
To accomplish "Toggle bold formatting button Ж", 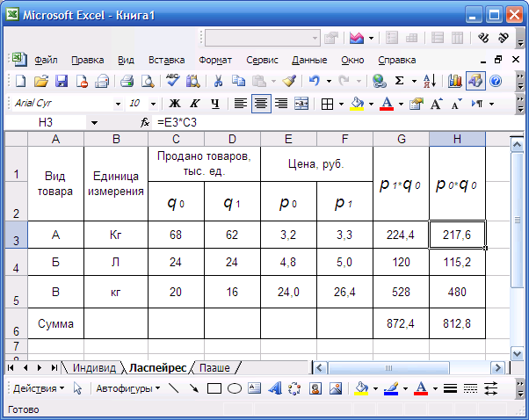I will 173,104.
